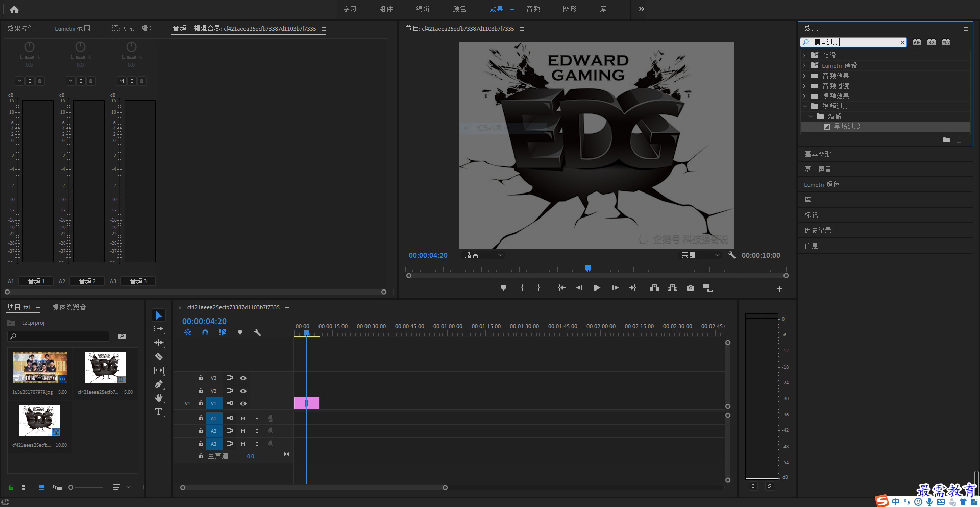Switch to 学习 workspace
The height and width of the screenshot is (507, 980).
pyautogui.click(x=350, y=9)
